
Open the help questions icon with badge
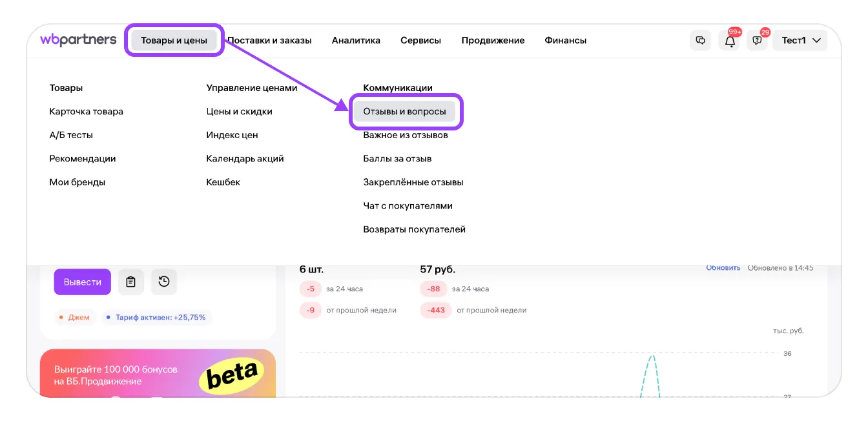(x=757, y=41)
